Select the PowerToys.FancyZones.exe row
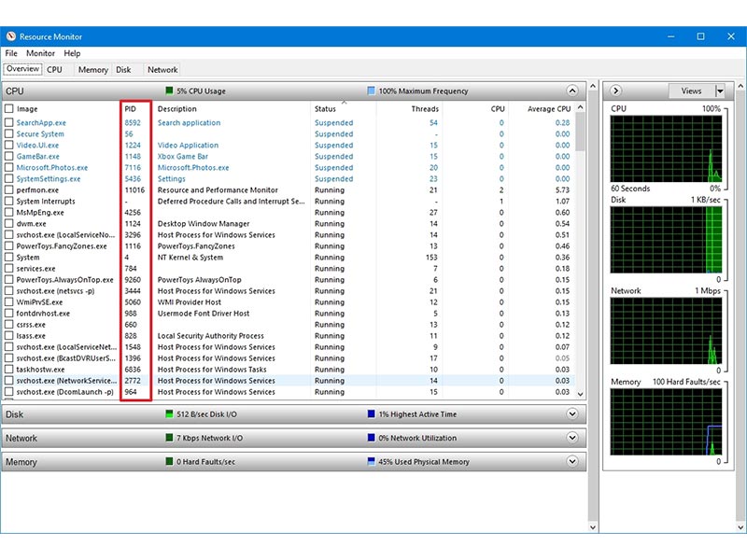 coord(289,245)
